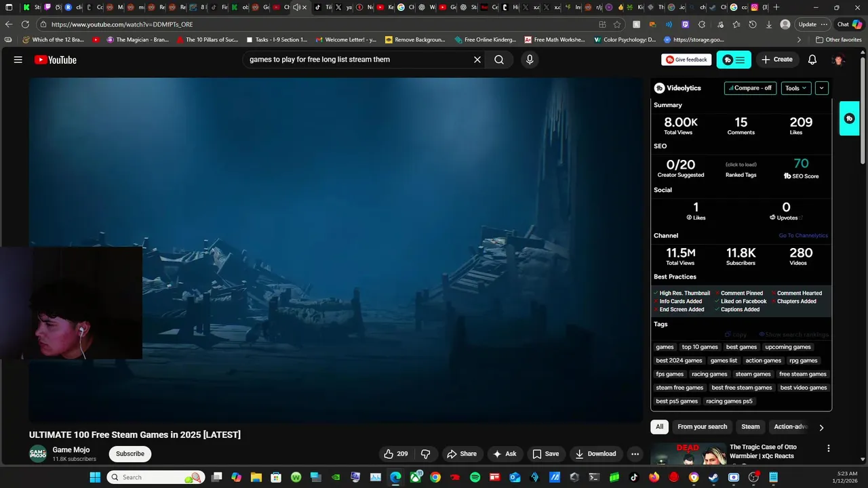
Task: Click the search magnifier button
Action: (x=499, y=60)
